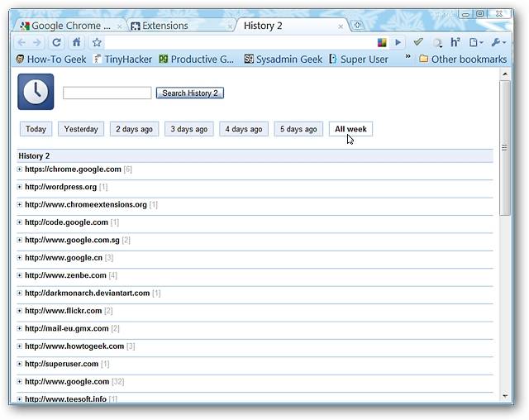Click the scrollbar up arrow
Viewport: 529px width, 420px height.
click(505, 74)
